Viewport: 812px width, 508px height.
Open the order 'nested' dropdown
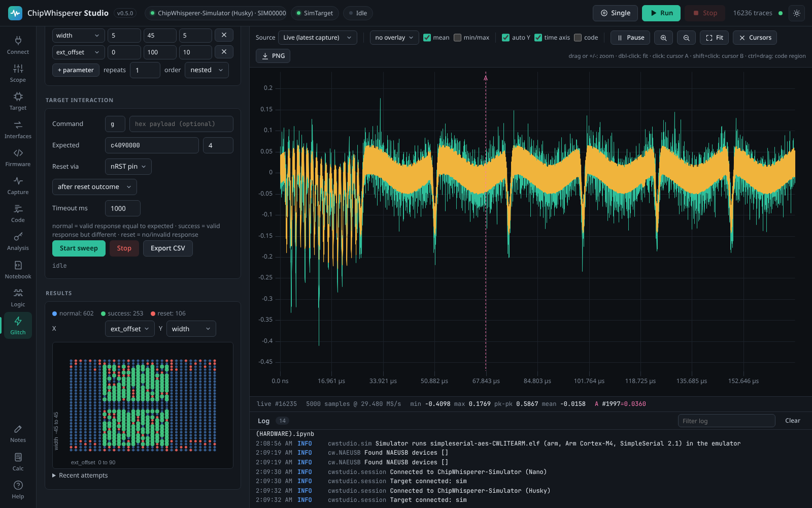207,70
